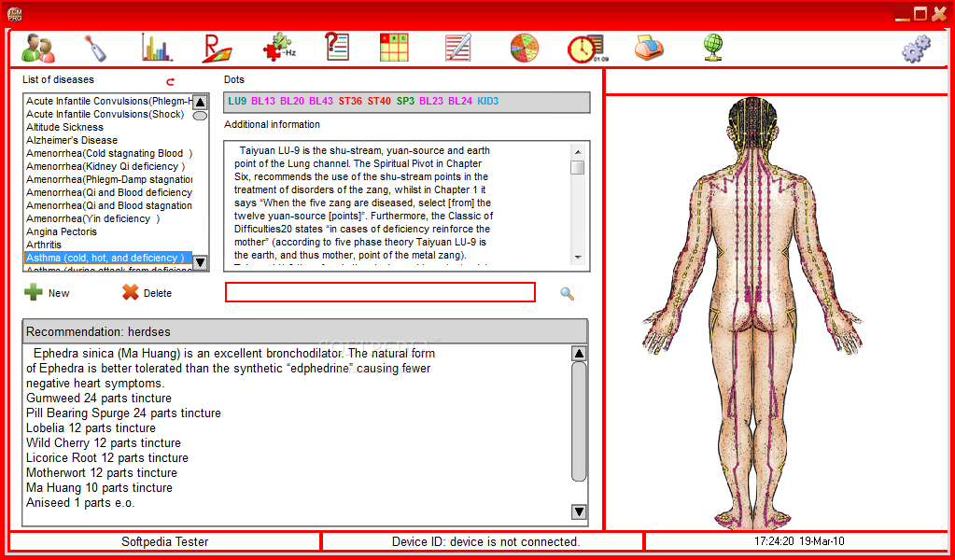
Task: Click Additional information scrollbar thumb
Action: 578,167
